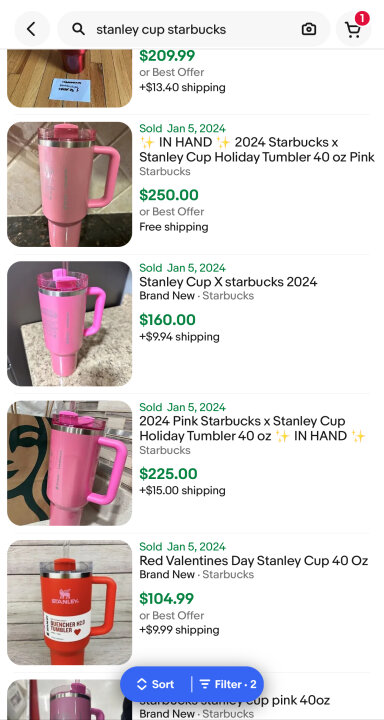Tap the red cart badge showing 1
The width and height of the screenshot is (384, 720).
tap(362, 18)
